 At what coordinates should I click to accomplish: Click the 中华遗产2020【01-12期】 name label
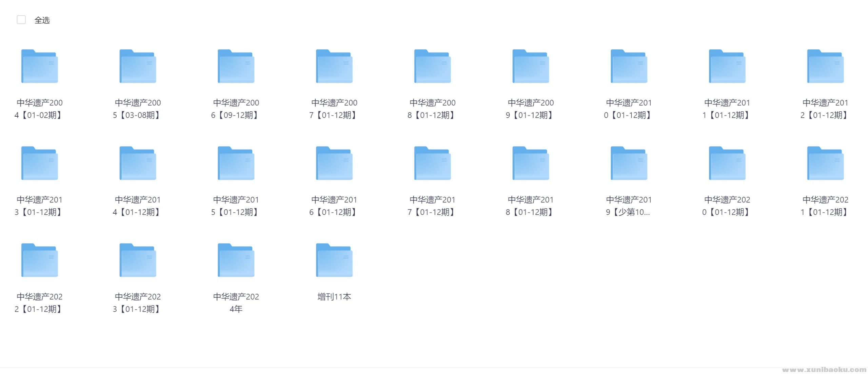pyautogui.click(x=727, y=206)
